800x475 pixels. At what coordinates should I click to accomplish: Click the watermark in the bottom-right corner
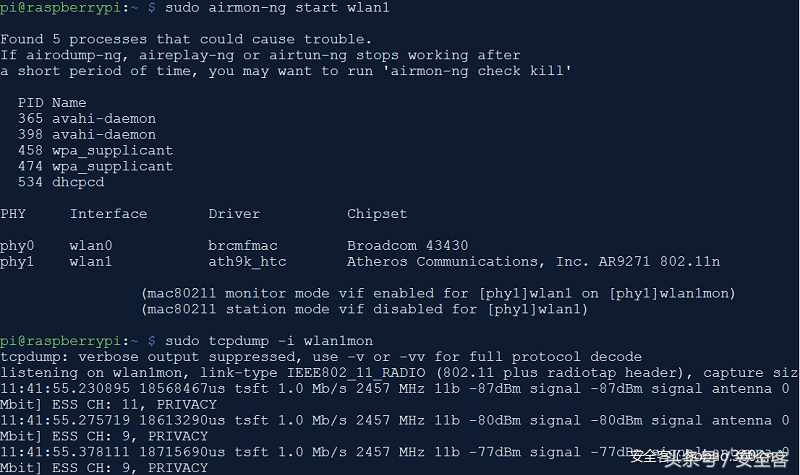708,458
